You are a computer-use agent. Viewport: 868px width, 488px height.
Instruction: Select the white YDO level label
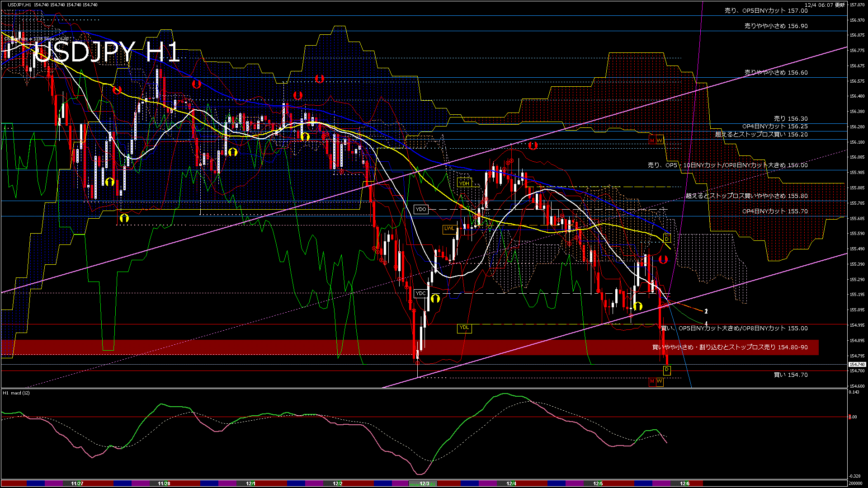[421, 209]
